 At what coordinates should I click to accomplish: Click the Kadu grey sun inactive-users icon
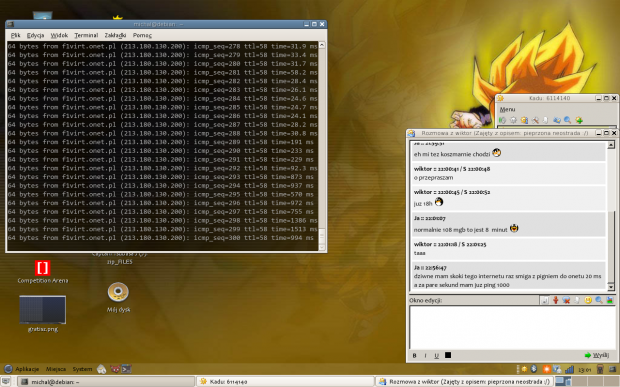(513, 120)
